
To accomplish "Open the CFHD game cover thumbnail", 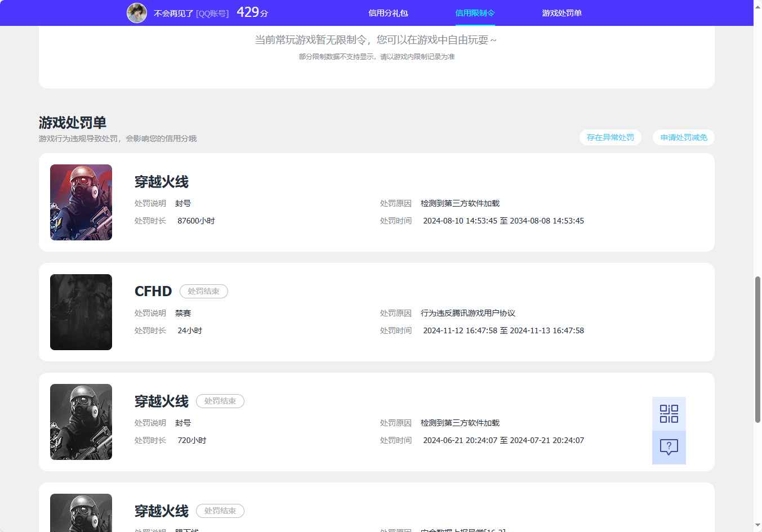I will click(81, 312).
